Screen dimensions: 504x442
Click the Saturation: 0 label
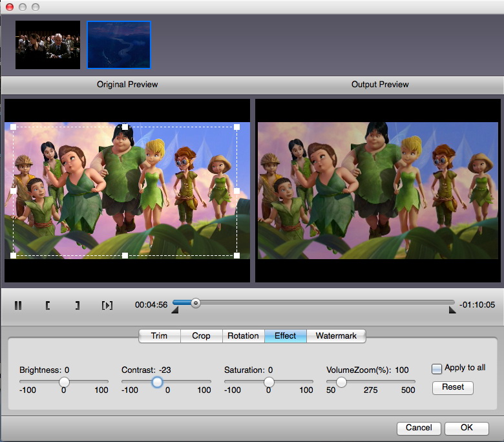[x=249, y=370]
